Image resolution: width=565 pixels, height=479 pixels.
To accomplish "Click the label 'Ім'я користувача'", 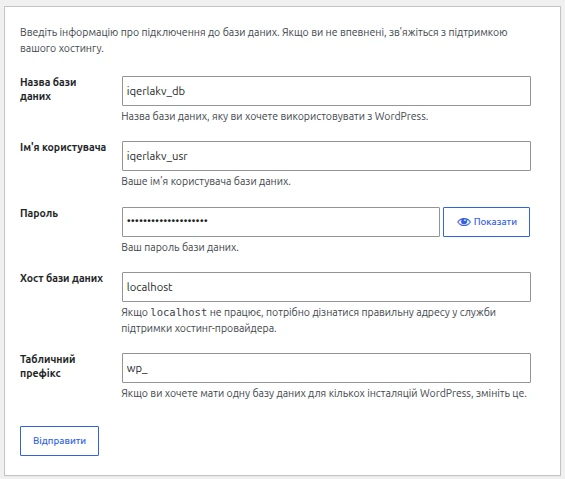I will 63,147.
